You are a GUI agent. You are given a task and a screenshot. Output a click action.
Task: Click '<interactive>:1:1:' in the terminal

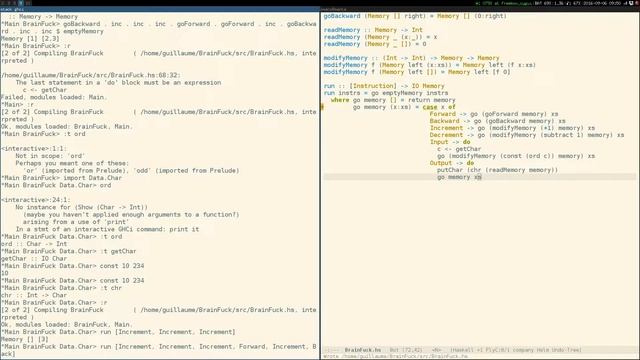point(34,149)
